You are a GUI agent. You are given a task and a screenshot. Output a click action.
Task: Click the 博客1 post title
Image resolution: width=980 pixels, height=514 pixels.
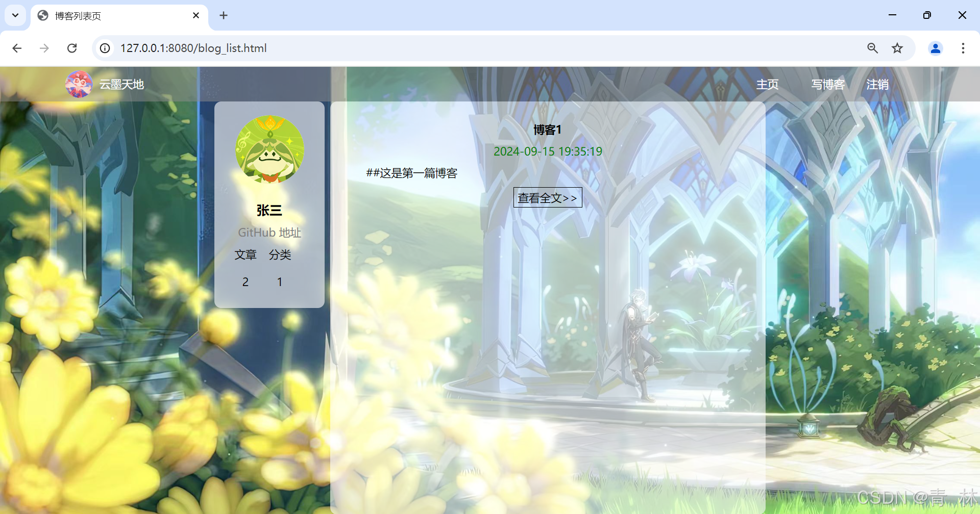click(547, 130)
